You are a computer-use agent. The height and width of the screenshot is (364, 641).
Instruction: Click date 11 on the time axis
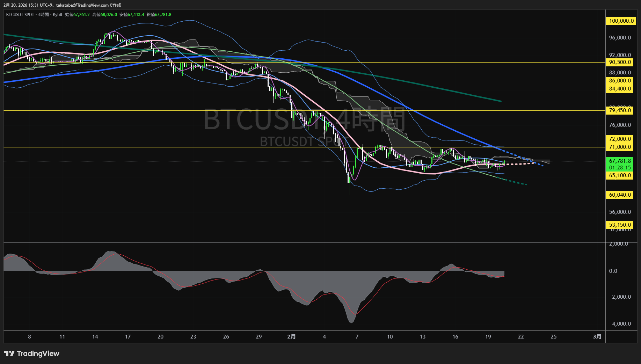62,337
